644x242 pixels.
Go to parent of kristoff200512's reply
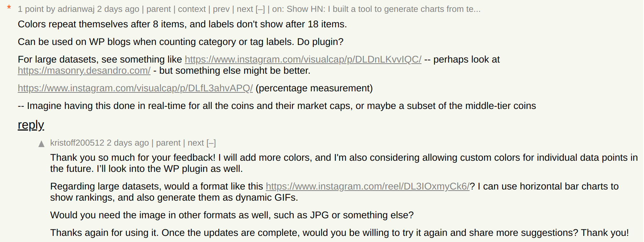point(168,143)
